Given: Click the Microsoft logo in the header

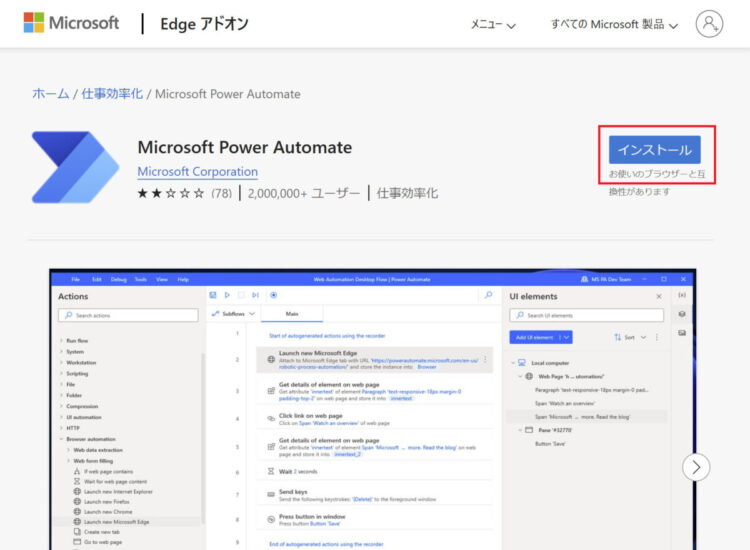Looking at the screenshot, I should (71, 22).
